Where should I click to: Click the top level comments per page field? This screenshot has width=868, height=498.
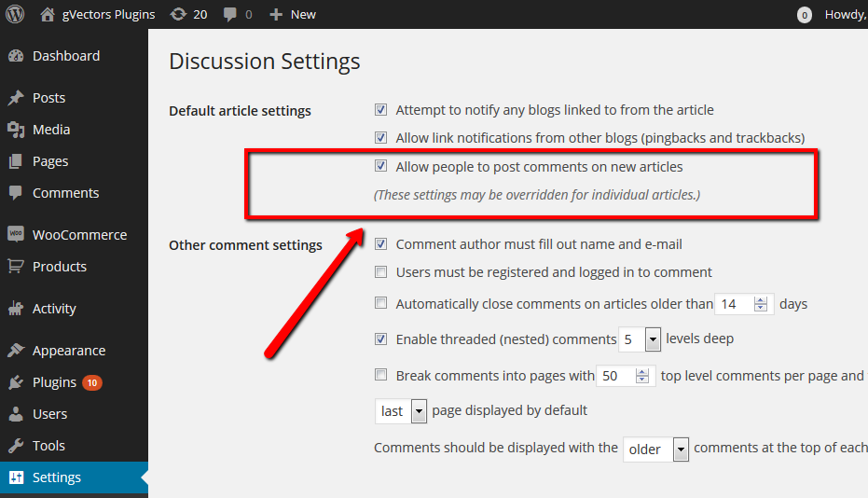pyautogui.click(x=613, y=376)
